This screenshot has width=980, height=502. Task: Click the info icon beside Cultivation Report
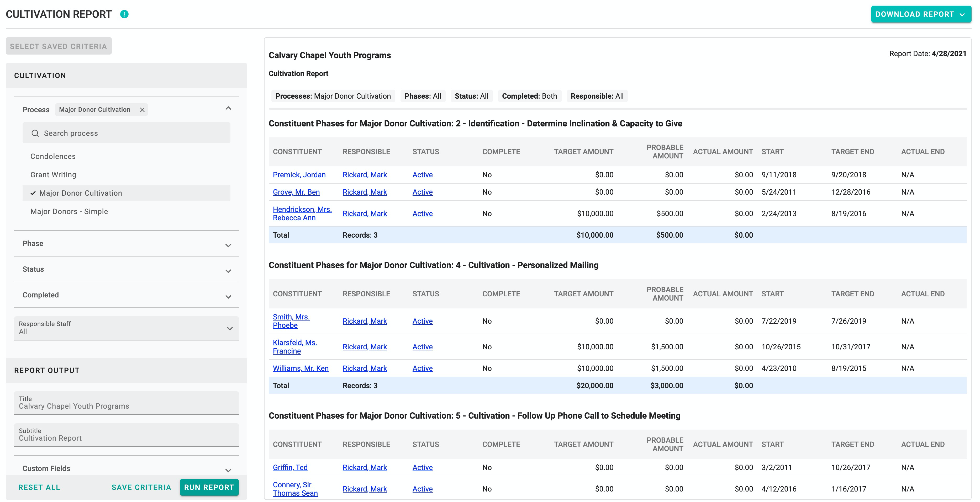pos(124,14)
